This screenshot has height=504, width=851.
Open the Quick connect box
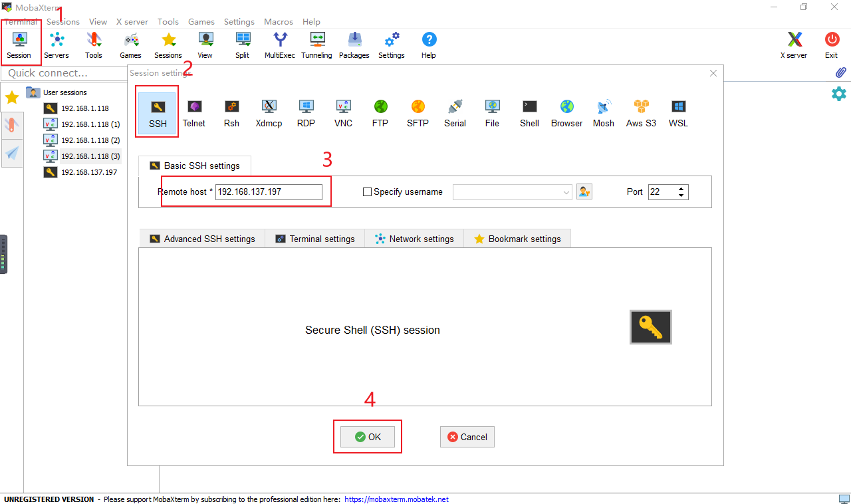[x=63, y=73]
